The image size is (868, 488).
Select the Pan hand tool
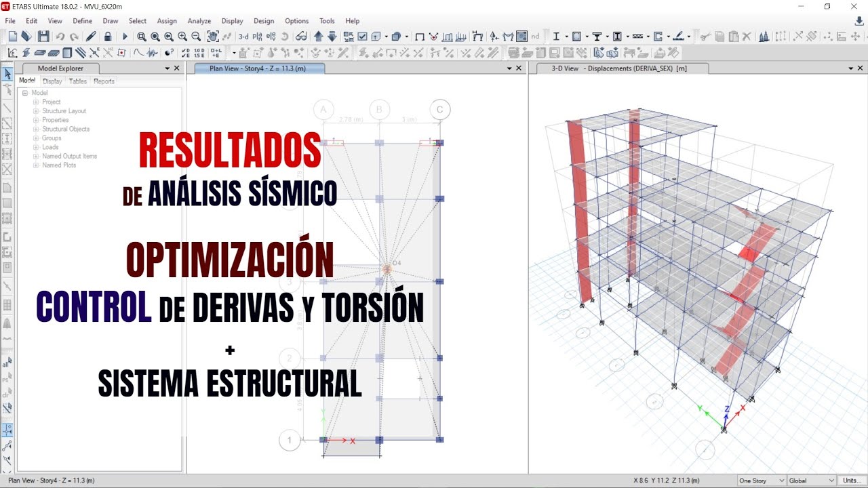pyautogui.click(x=213, y=36)
